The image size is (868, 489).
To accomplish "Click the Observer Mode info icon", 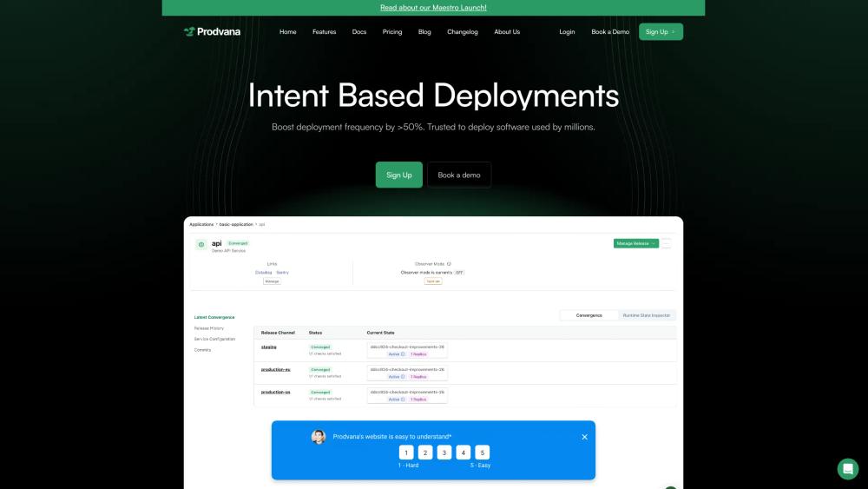I will 449,264.
